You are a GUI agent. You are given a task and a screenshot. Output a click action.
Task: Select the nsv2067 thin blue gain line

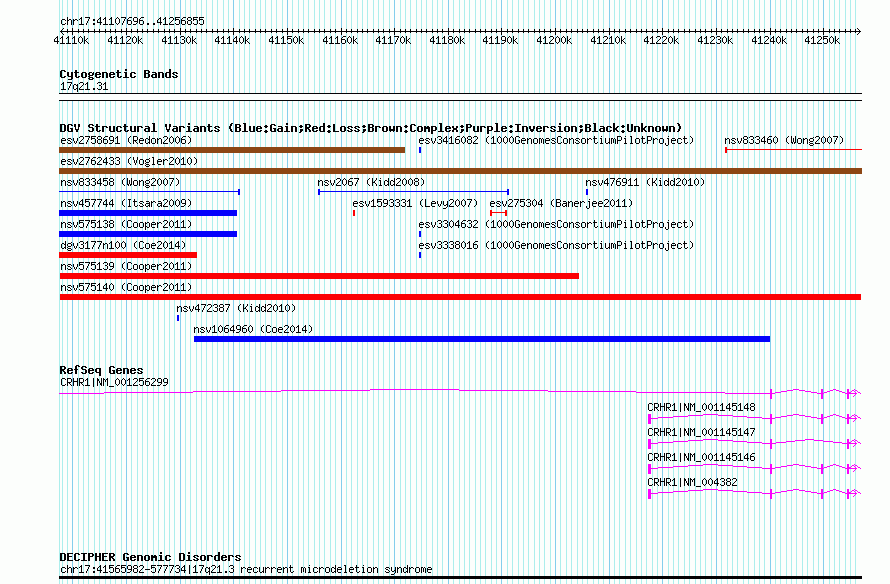[413, 192]
